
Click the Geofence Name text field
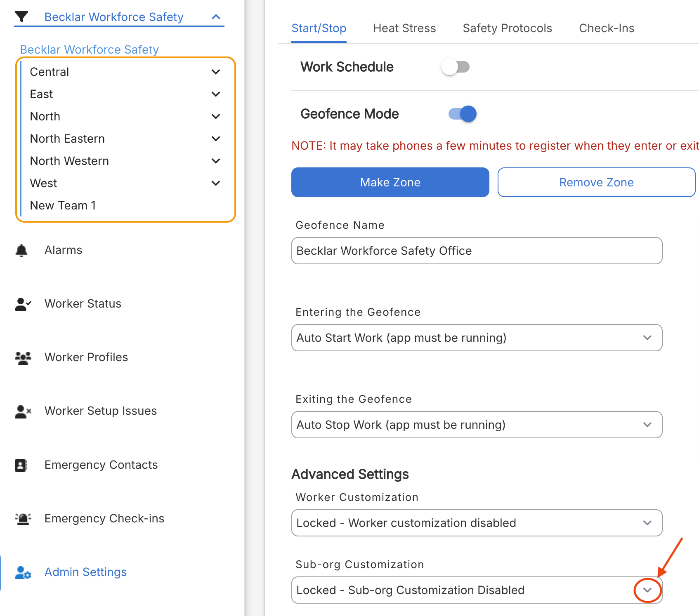coord(477,251)
